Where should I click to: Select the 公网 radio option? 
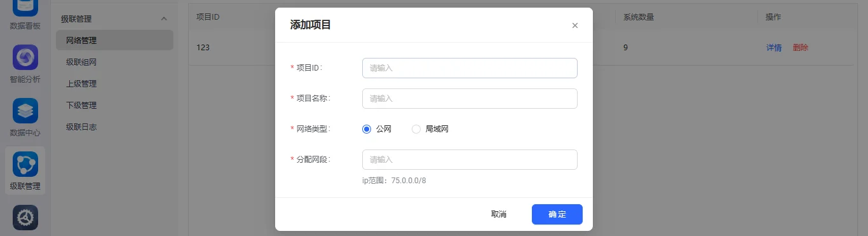coord(366,129)
